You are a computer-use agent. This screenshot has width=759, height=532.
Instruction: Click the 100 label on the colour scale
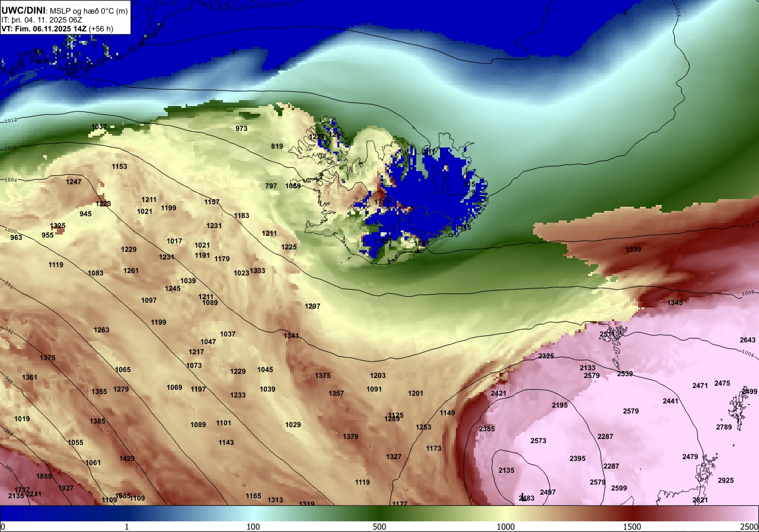pyautogui.click(x=253, y=527)
